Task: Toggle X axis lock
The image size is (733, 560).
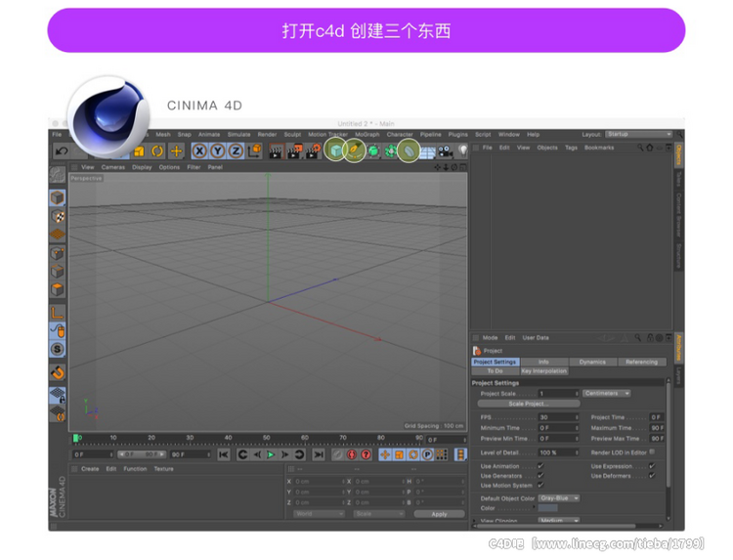Action: point(199,151)
